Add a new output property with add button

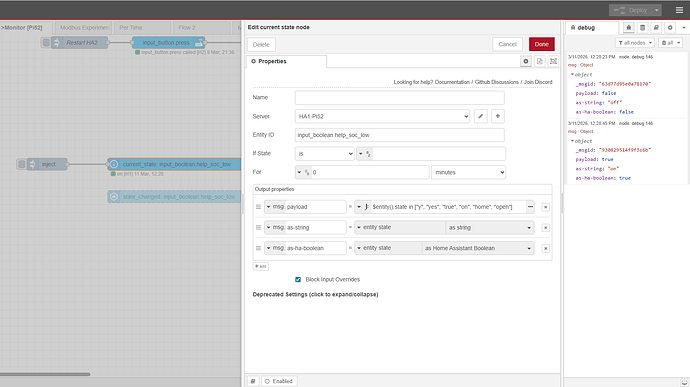pos(261,266)
